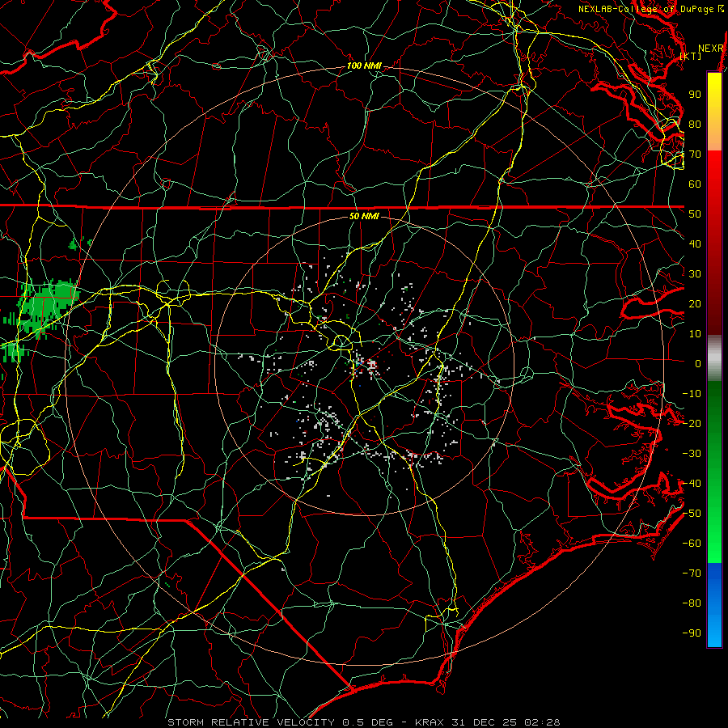Click the [KT] units label above the color bar
This screenshot has height=728, width=728.
click(x=691, y=56)
